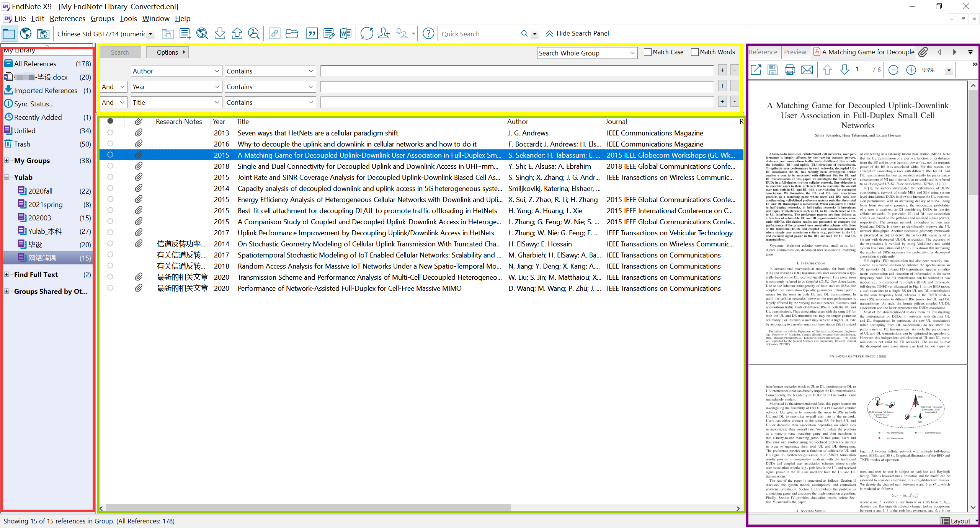This screenshot has width=980, height=528.
Task: Email the PDF with envelope icon
Action: coord(807,70)
